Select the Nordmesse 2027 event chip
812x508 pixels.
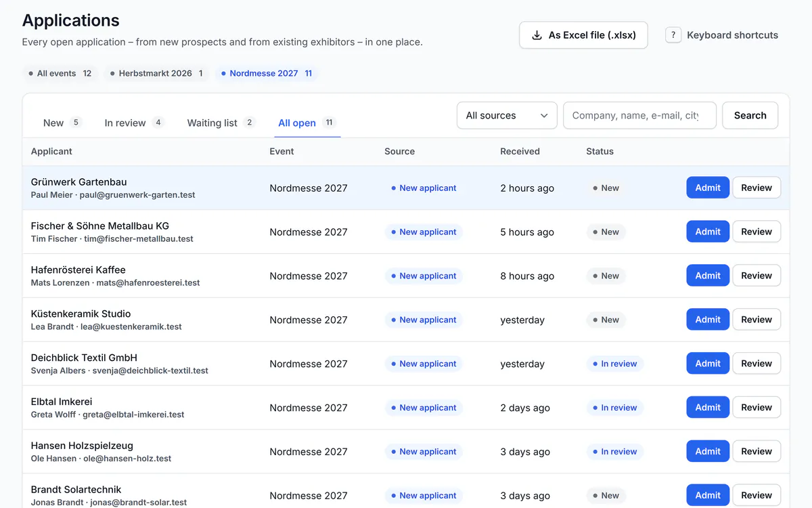[x=267, y=73]
